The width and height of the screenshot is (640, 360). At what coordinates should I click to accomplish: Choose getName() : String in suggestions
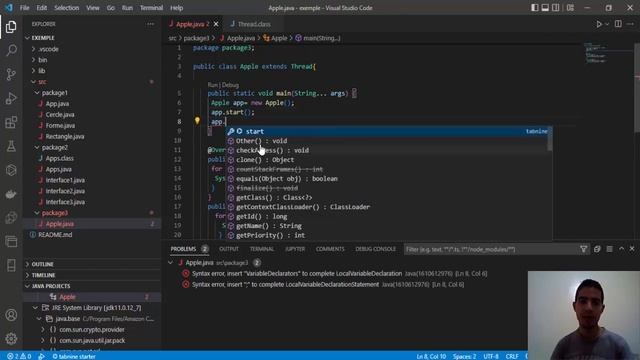[387, 226]
